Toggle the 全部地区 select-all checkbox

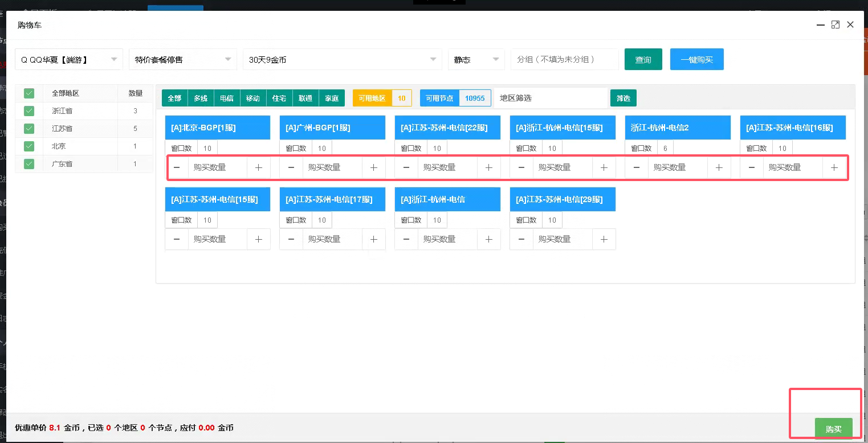tap(29, 93)
